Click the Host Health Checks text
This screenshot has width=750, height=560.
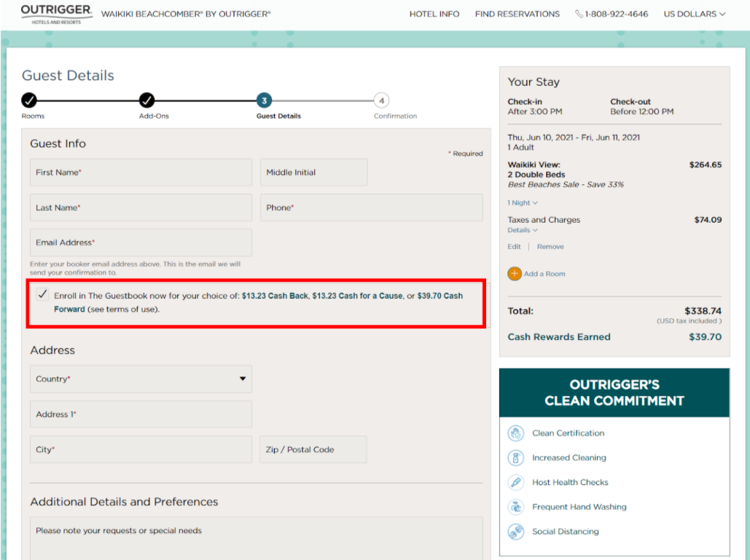[570, 483]
